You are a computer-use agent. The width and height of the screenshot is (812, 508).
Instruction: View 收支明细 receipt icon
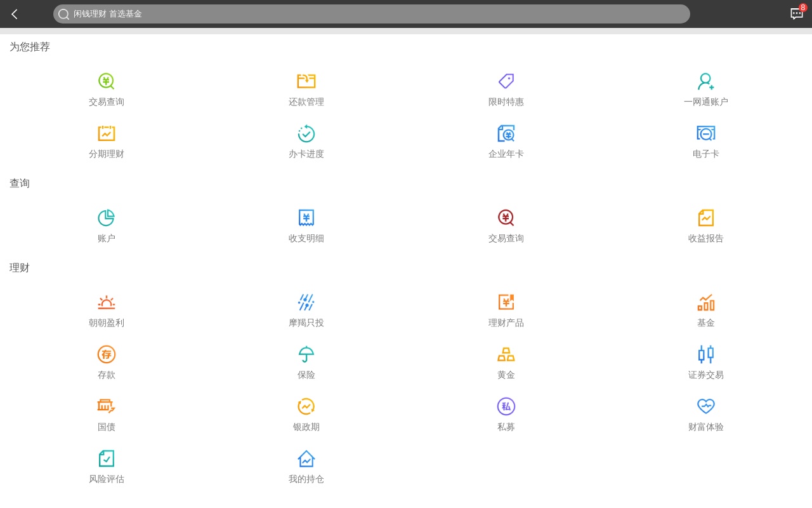(x=306, y=218)
